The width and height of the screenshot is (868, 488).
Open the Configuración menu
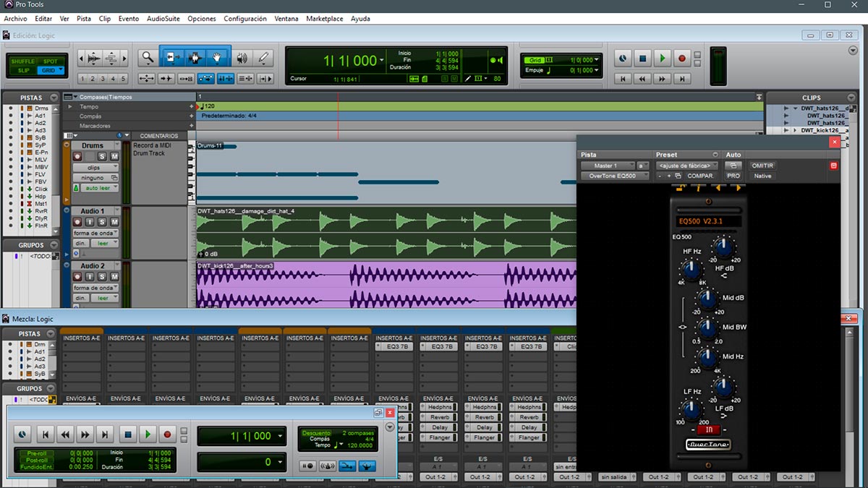point(245,19)
